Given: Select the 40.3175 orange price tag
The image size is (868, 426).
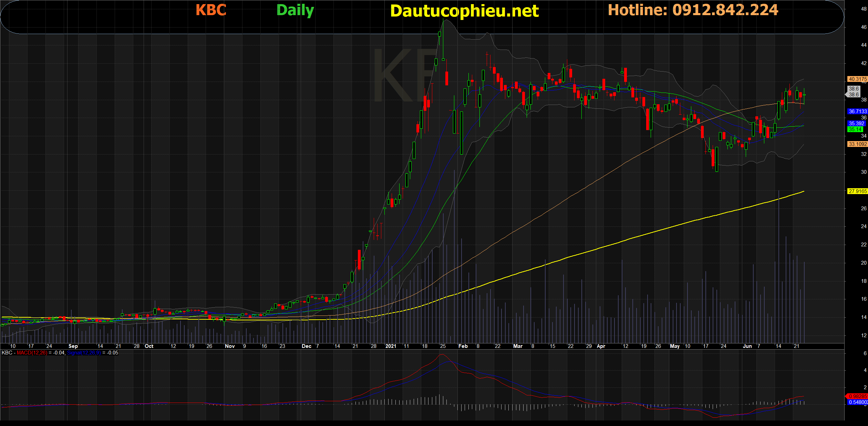Looking at the screenshot, I should pos(857,79).
